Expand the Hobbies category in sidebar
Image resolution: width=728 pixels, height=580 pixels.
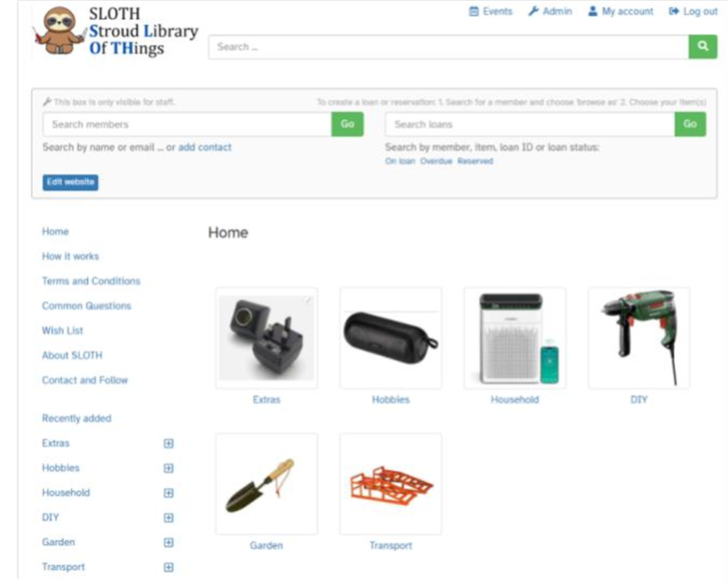(169, 468)
